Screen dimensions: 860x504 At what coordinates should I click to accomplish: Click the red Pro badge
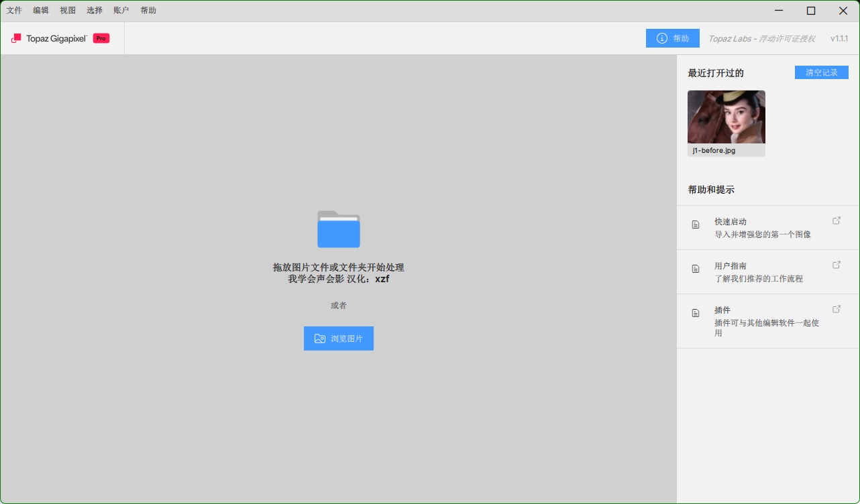coord(101,38)
